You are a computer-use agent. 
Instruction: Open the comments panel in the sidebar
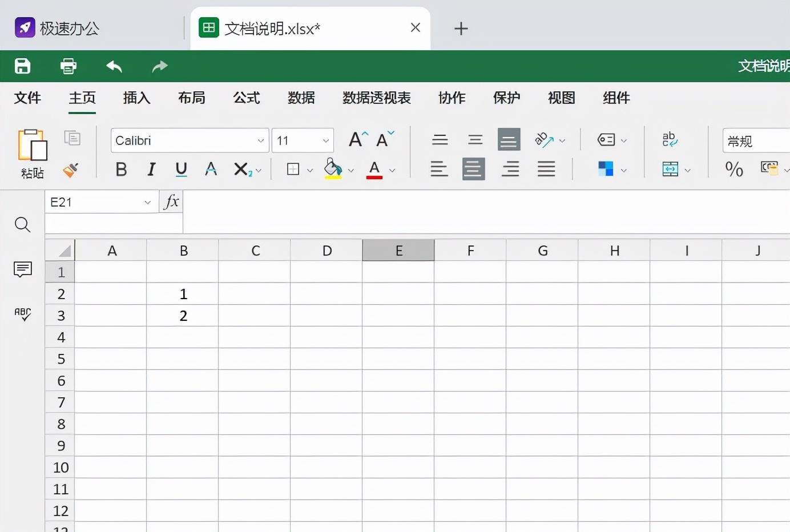[x=22, y=269]
